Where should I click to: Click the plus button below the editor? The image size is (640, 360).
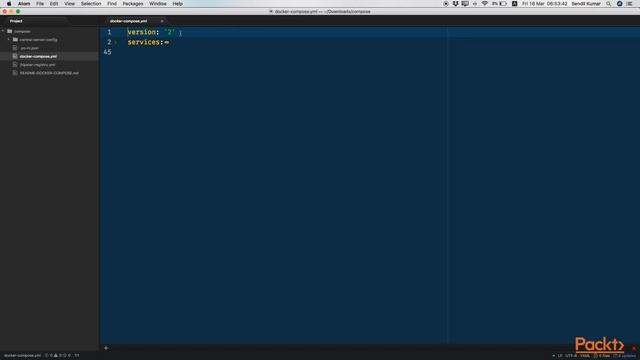(106, 348)
